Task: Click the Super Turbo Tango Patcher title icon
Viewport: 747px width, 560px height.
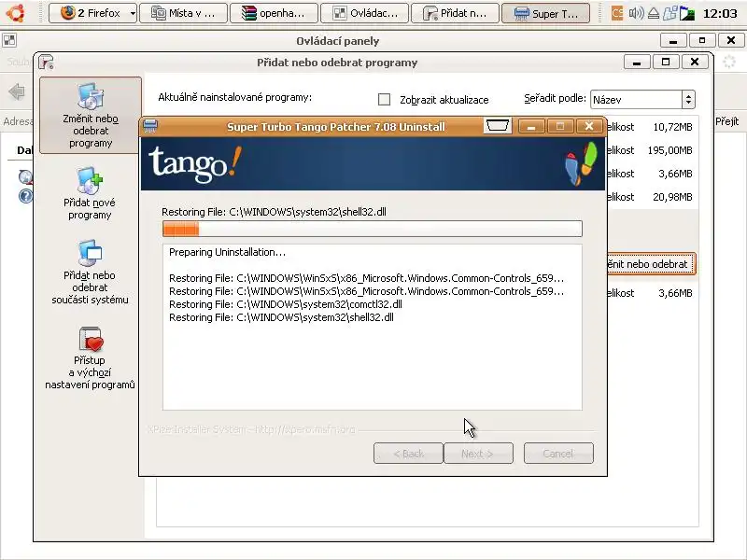Action: 150,126
